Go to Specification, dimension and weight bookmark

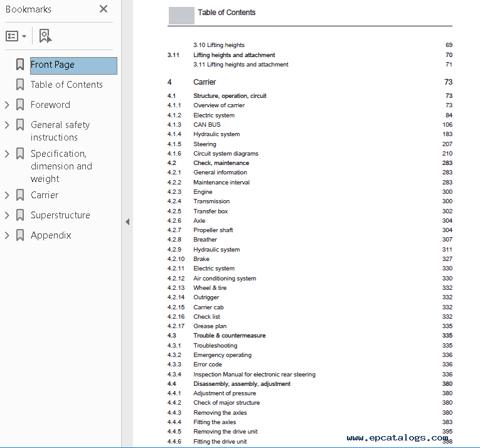(x=61, y=166)
